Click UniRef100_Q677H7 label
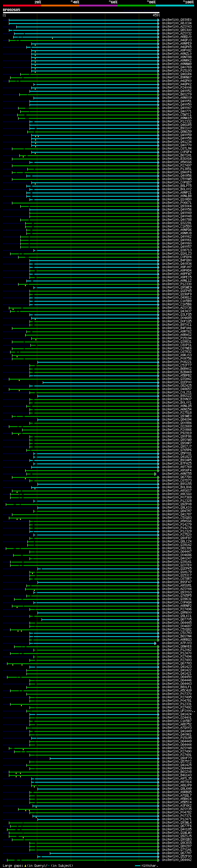 (x=176, y=853)
